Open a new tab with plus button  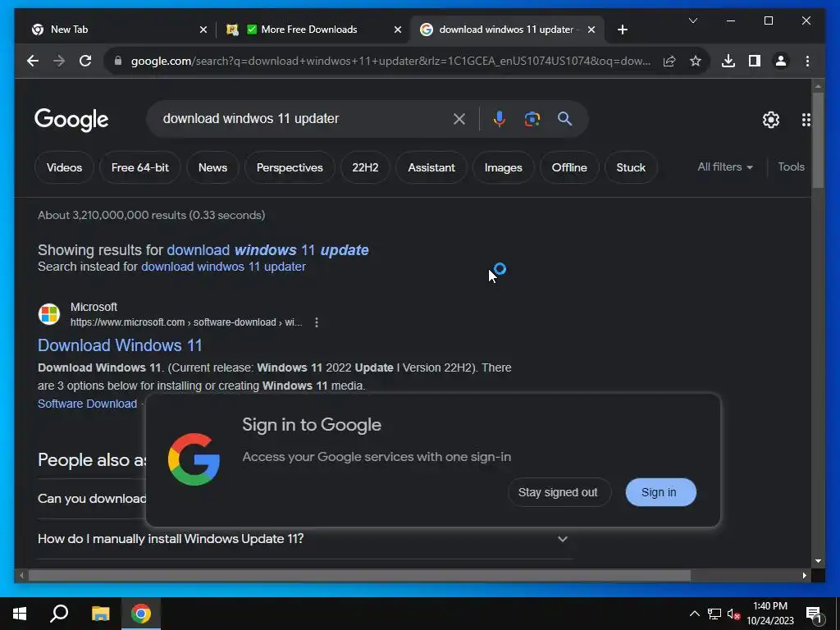622,30
